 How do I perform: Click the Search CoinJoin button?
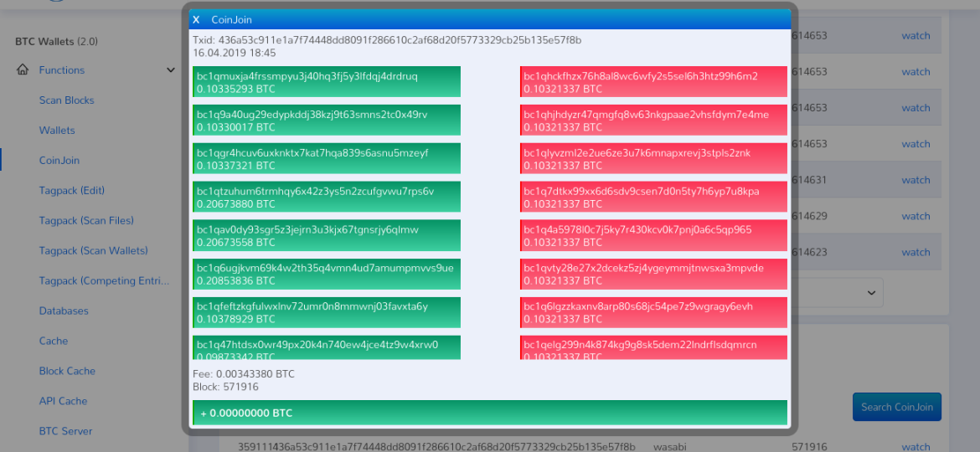(897, 407)
